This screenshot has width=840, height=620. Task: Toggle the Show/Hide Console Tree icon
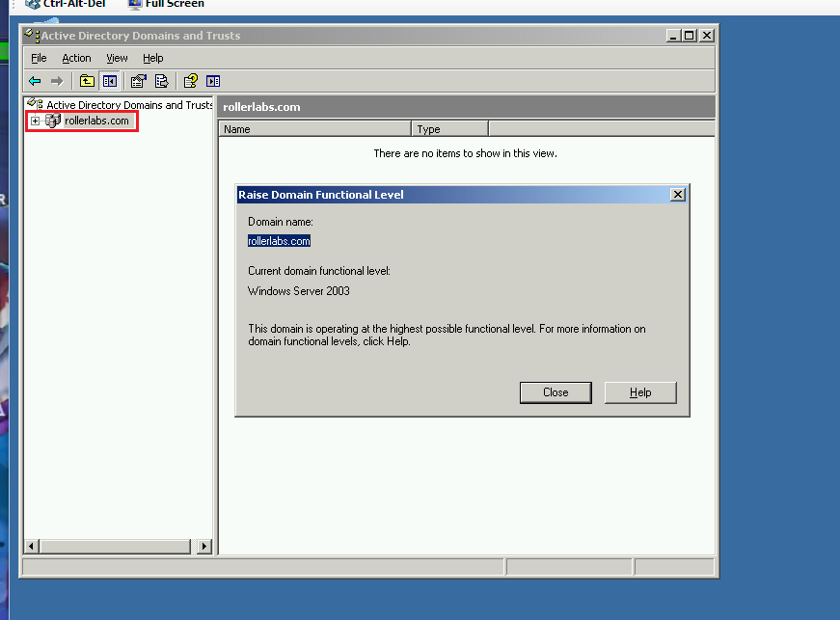click(x=110, y=81)
